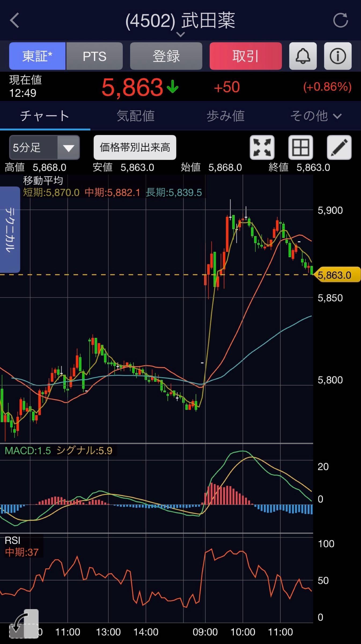Tap the 長期:5,839.5 moving average value
The width and height of the screenshot is (361, 644).
point(174,193)
